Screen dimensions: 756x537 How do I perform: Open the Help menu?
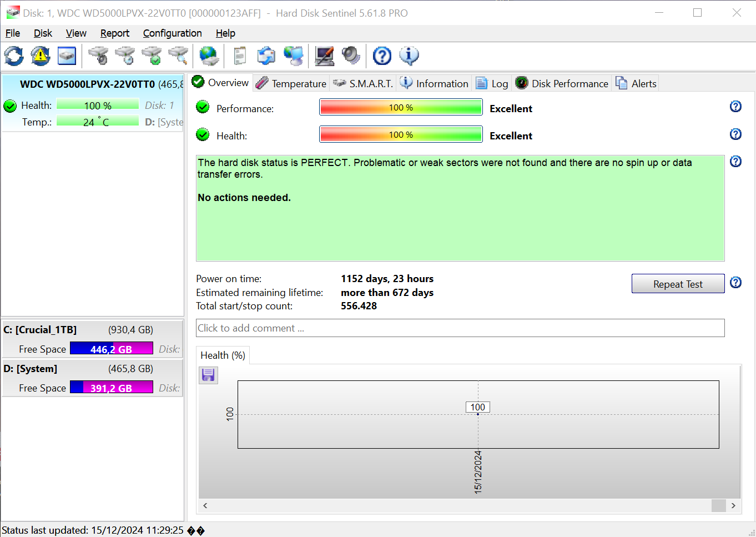(225, 33)
